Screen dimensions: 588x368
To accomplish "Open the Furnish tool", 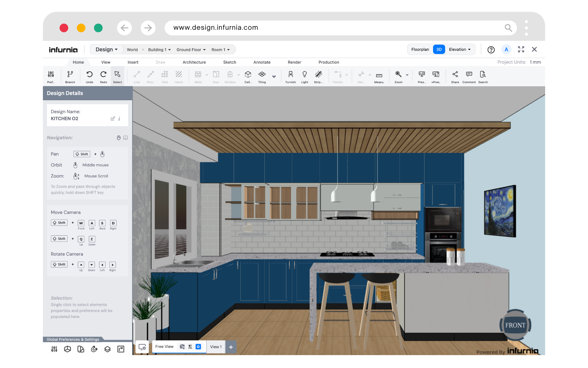I will click(x=290, y=75).
